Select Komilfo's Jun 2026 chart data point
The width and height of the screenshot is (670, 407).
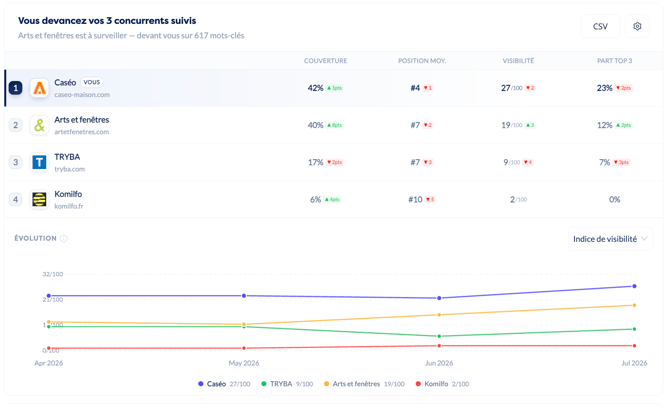439,346
